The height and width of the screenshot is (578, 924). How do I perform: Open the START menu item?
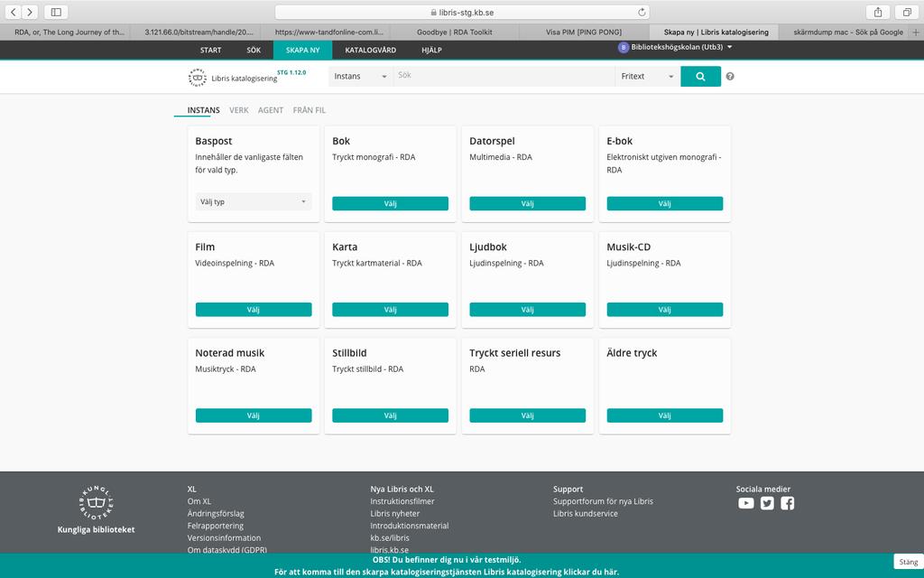click(210, 51)
